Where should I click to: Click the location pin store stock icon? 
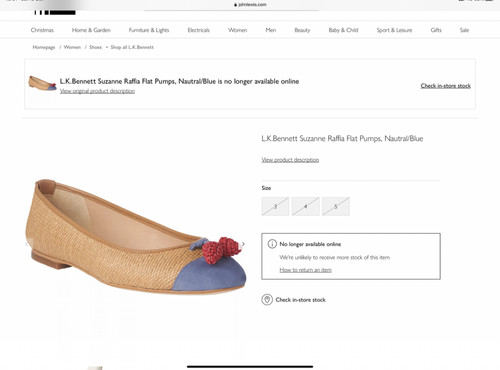click(267, 300)
